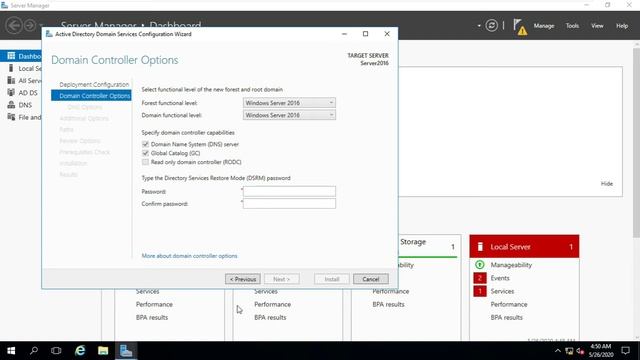640x360 pixels.
Task: Click the volume tray icon
Action: coord(580,351)
